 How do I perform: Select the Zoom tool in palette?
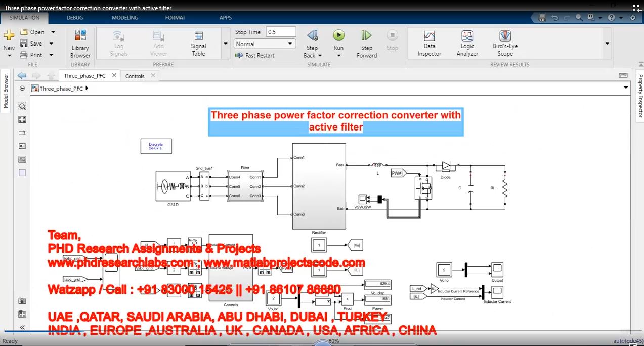[22, 106]
